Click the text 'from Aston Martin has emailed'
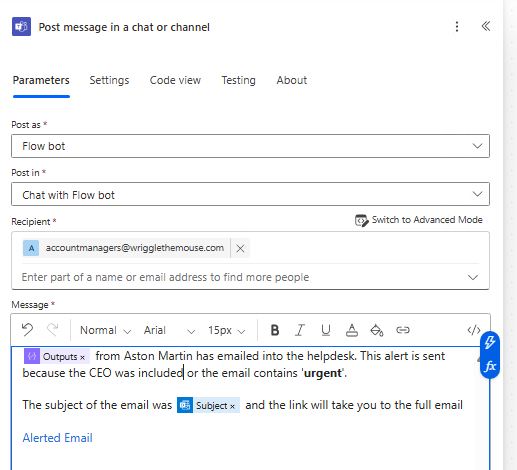 click(177, 356)
